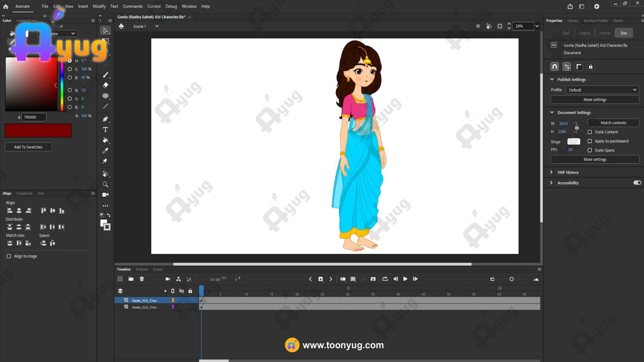Toggle lock all layers icon
Screen dimensions: 644x362
click(190, 291)
